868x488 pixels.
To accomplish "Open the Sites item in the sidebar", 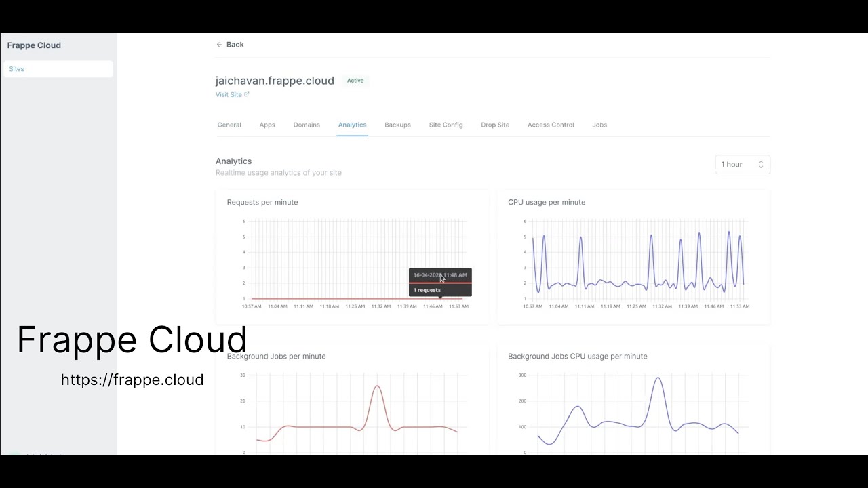I will tap(58, 69).
